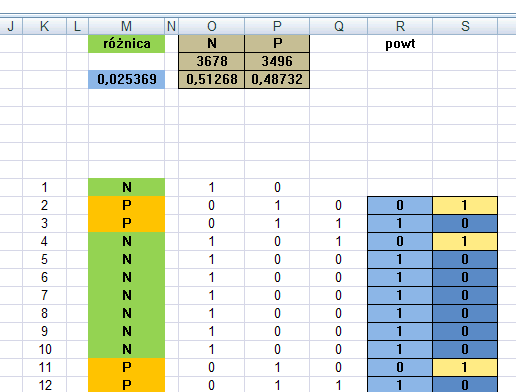Image resolution: width=516 pixels, height=392 pixels.
Task: Select column R header
Action: coord(400,26)
